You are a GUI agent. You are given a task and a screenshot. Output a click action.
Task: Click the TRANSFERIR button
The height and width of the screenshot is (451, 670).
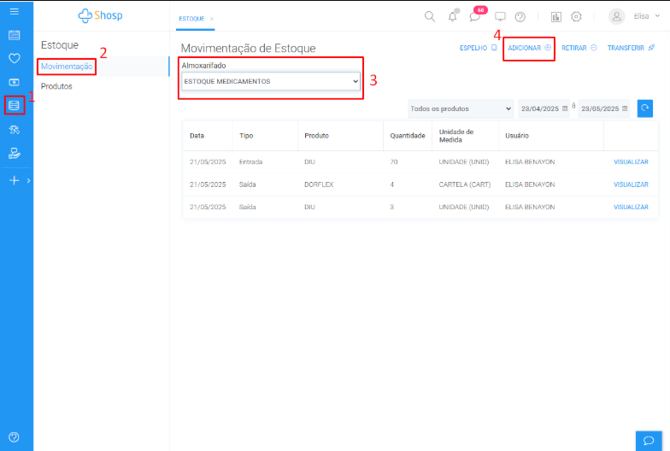pos(631,48)
